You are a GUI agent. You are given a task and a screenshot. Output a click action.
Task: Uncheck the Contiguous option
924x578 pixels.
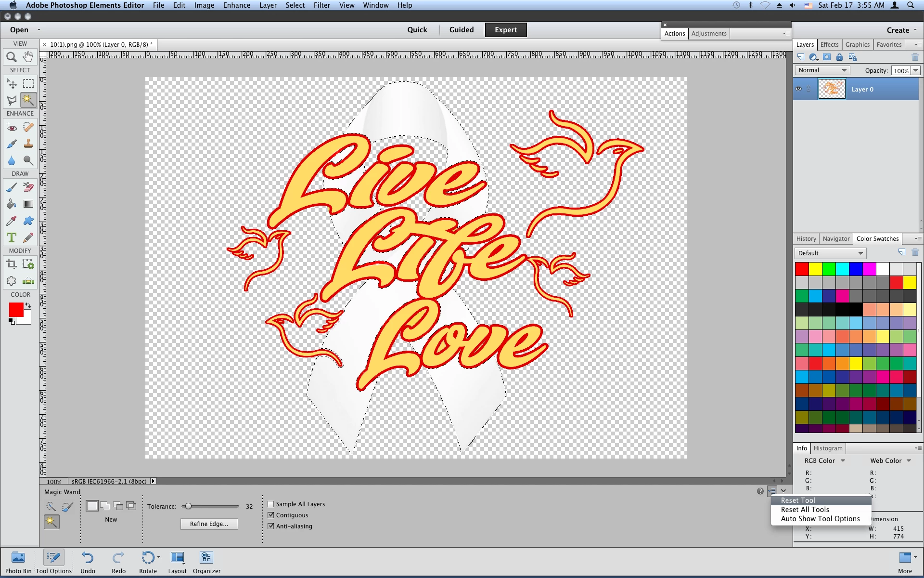click(x=271, y=515)
